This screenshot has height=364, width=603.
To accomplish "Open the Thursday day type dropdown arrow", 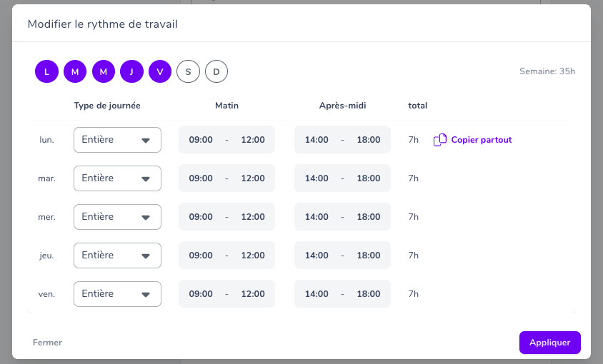I will (145, 256).
